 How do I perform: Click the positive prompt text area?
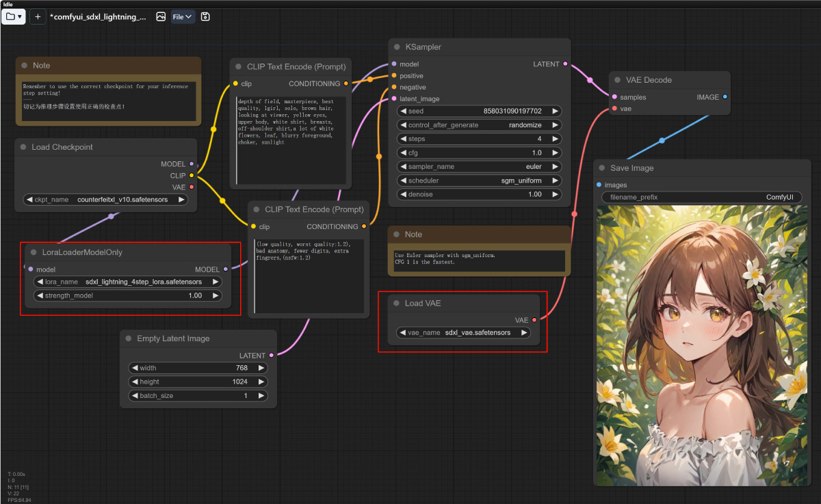(290, 140)
